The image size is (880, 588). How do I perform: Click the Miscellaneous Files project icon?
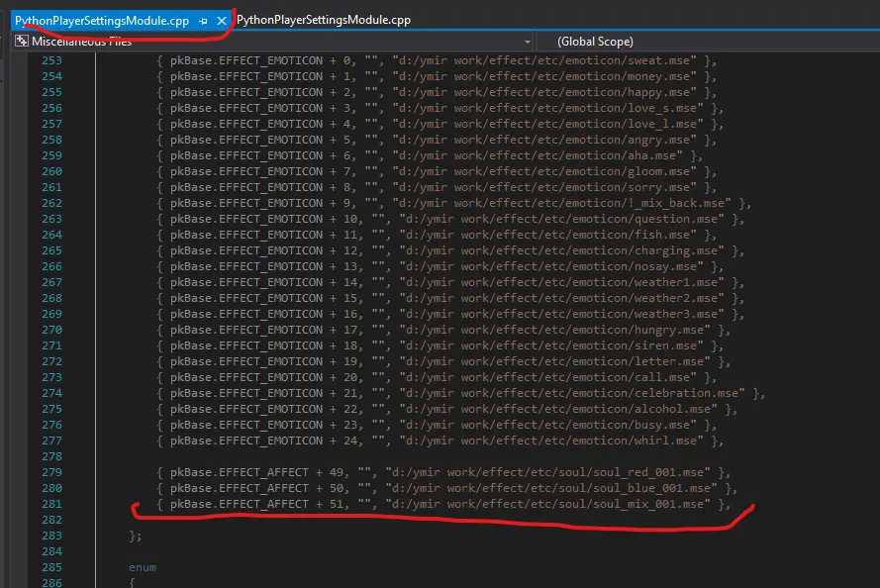click(20, 42)
